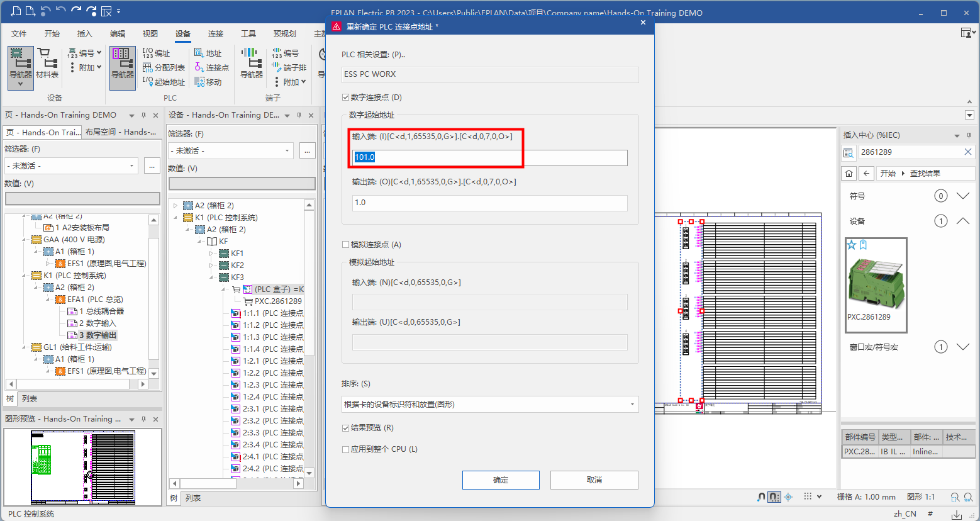Click the PLC 地址 address tool
980x521 pixels.
208,53
